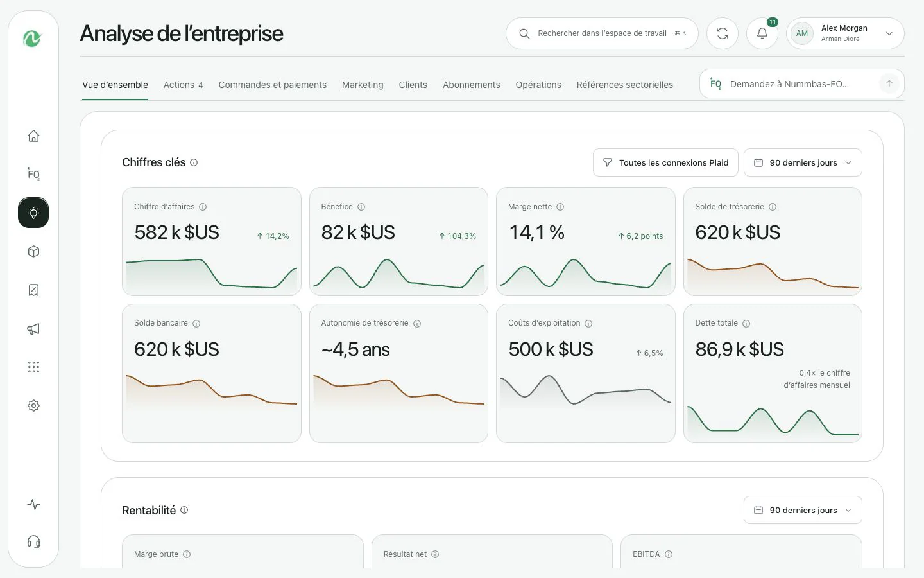Click the 82 k $US profit value
The image size is (924, 578).
tap(358, 232)
